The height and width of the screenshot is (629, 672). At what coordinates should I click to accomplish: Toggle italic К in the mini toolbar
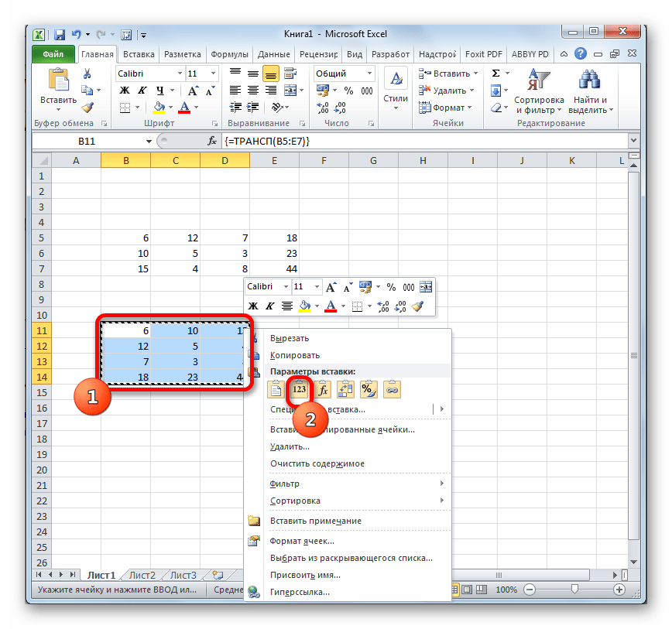pyautogui.click(x=269, y=306)
